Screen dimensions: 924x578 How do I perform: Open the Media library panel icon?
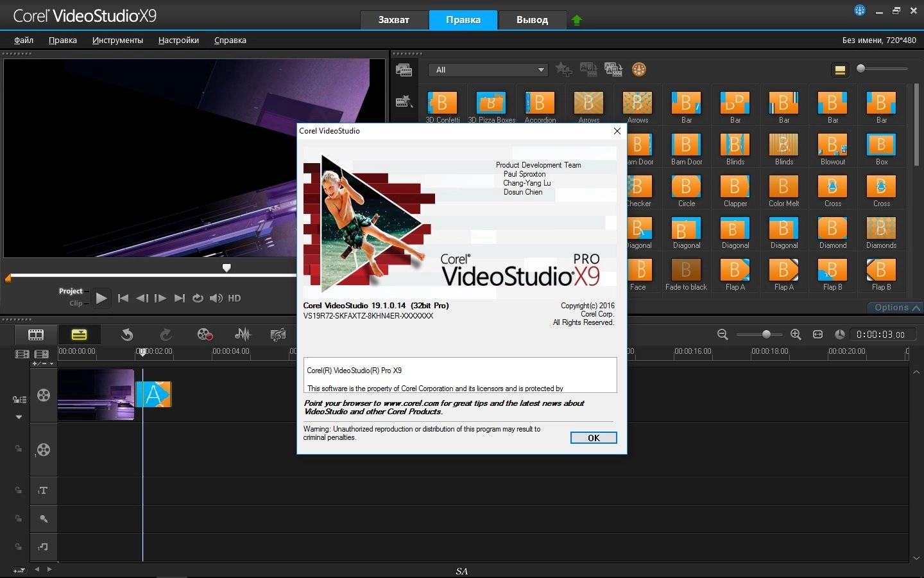(x=404, y=70)
